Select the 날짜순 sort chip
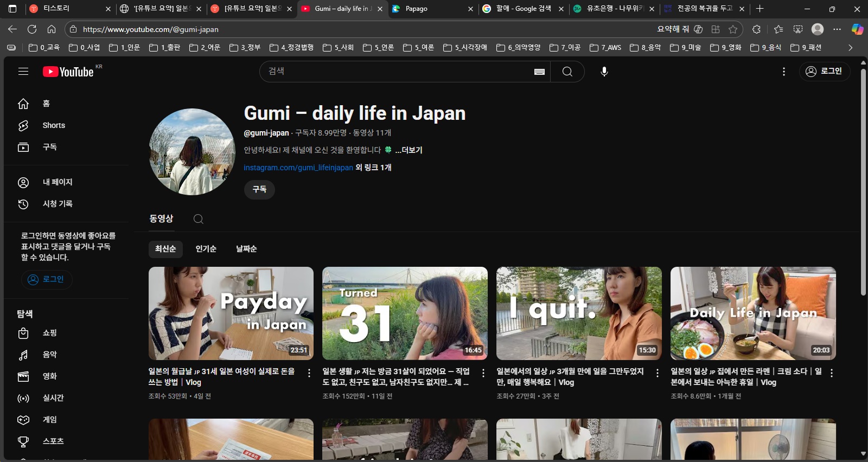 [246, 249]
